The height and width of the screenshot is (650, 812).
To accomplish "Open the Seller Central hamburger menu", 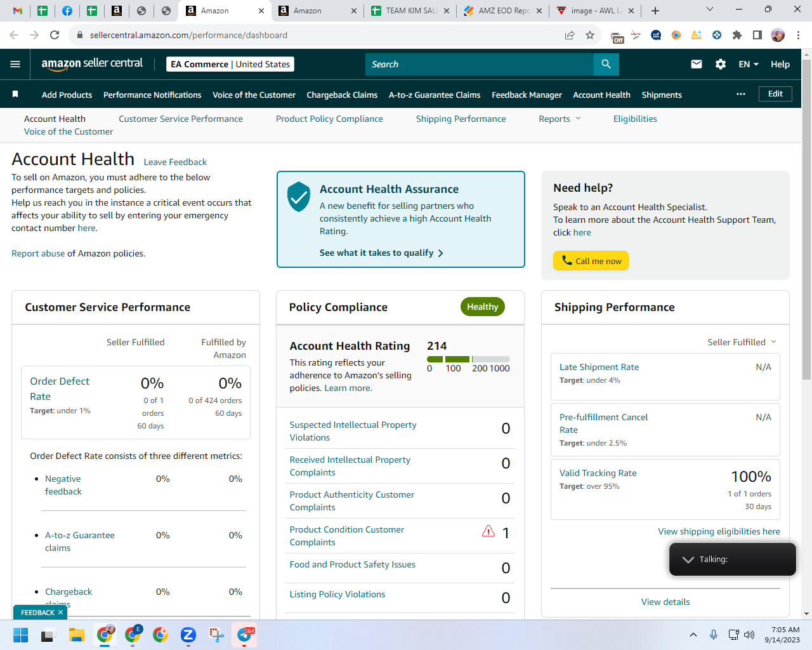I will (15, 64).
